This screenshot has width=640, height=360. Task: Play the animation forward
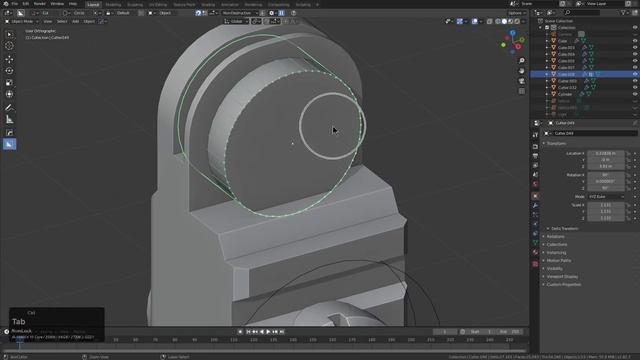268,332
